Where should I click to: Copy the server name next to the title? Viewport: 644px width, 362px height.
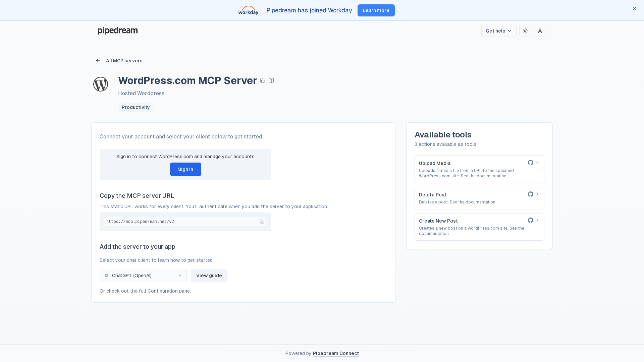pyautogui.click(x=262, y=81)
